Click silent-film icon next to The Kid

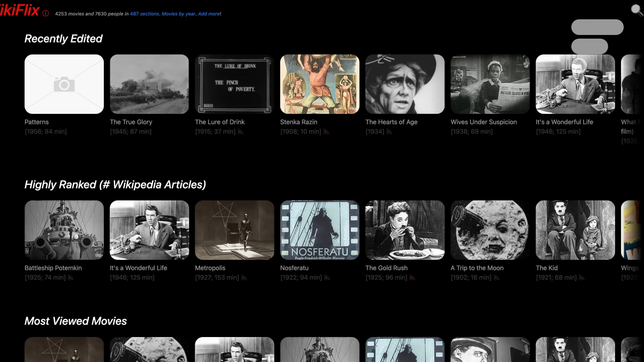(x=582, y=278)
